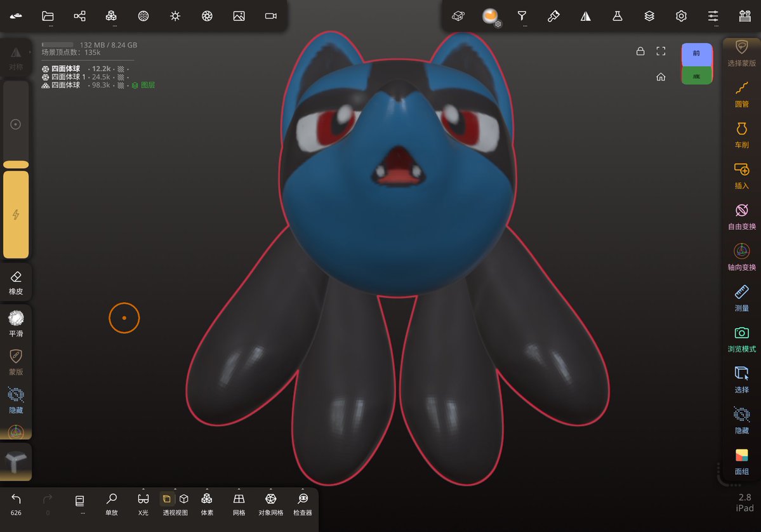Click the brush radius slider
The image size is (761, 532).
coord(15,124)
